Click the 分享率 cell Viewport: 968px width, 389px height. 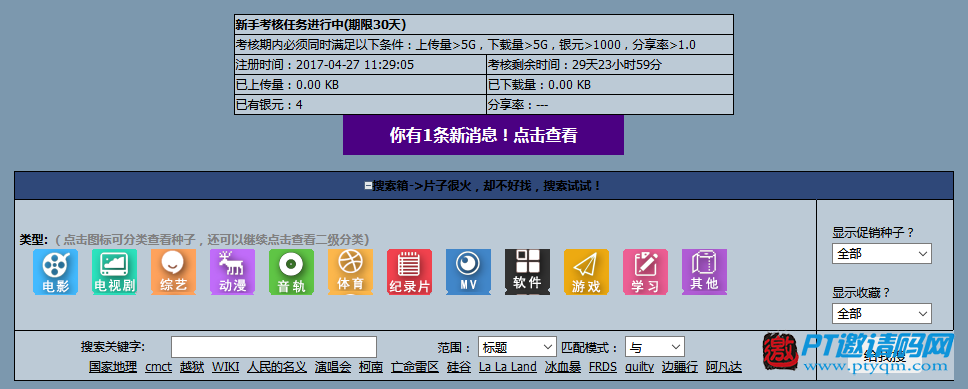(x=610, y=105)
